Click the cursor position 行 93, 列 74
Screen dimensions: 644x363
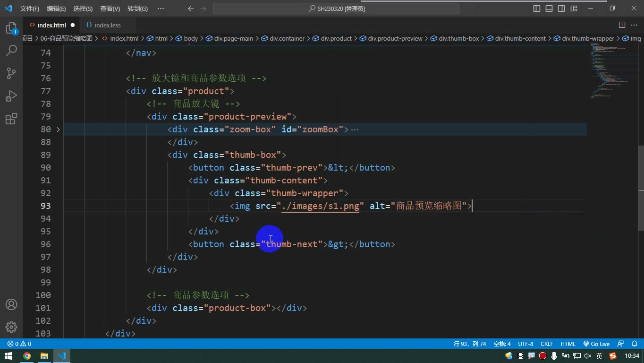tap(470, 344)
